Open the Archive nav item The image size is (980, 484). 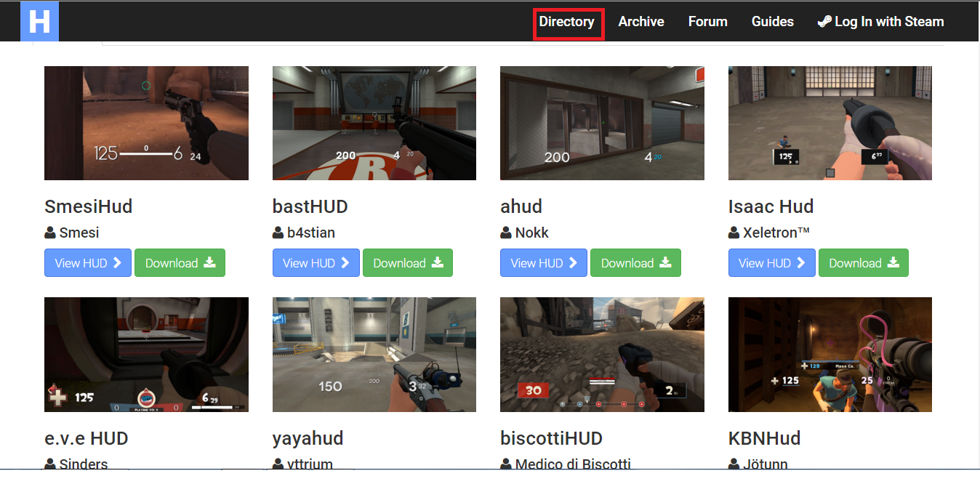tap(641, 22)
